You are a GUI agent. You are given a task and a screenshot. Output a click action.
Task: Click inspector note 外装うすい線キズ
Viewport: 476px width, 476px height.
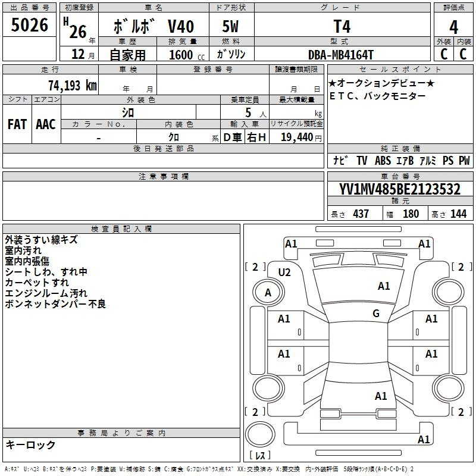41,240
